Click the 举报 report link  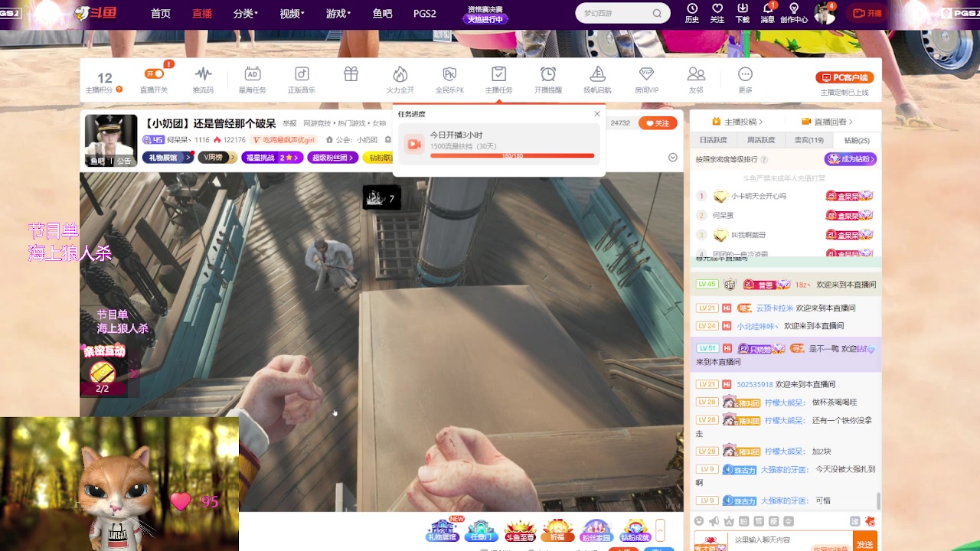[x=289, y=123]
